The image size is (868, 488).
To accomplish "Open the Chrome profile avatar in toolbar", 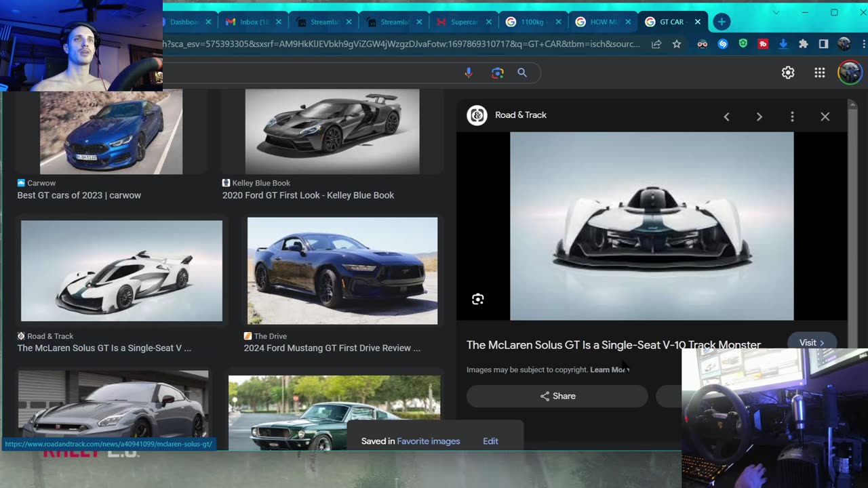I will [844, 44].
